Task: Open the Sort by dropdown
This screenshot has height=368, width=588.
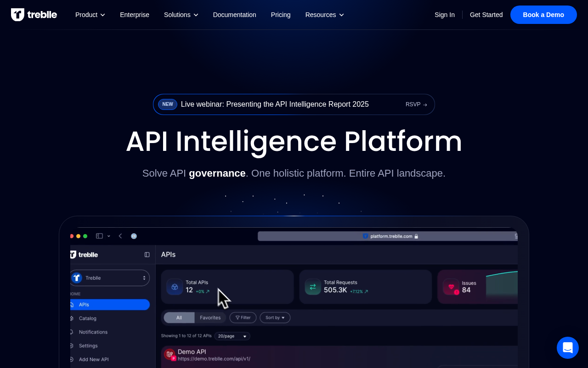Action: 275,317
